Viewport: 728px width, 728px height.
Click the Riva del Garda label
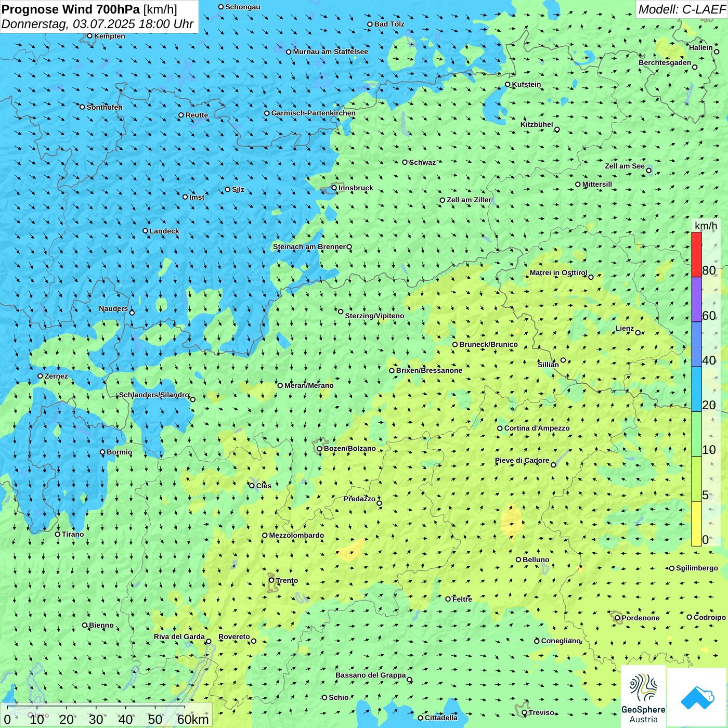179,636
